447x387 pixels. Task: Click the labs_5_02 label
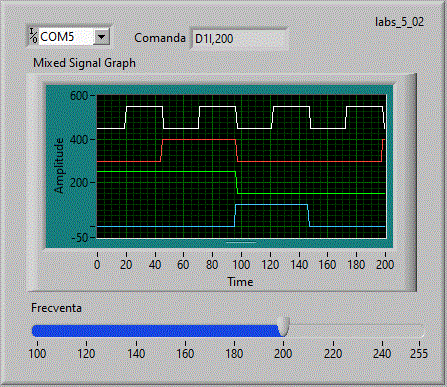pyautogui.click(x=399, y=22)
